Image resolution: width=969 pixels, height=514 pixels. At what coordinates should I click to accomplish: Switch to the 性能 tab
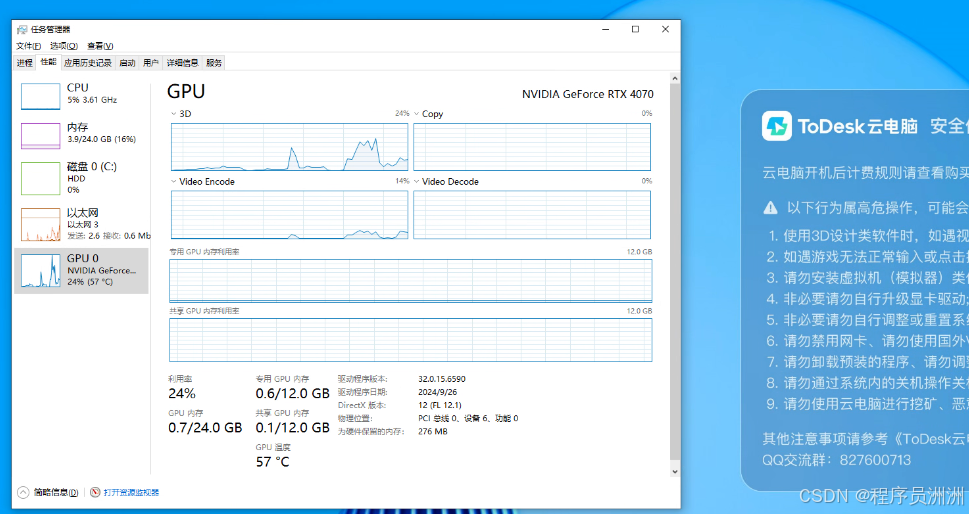click(x=48, y=62)
